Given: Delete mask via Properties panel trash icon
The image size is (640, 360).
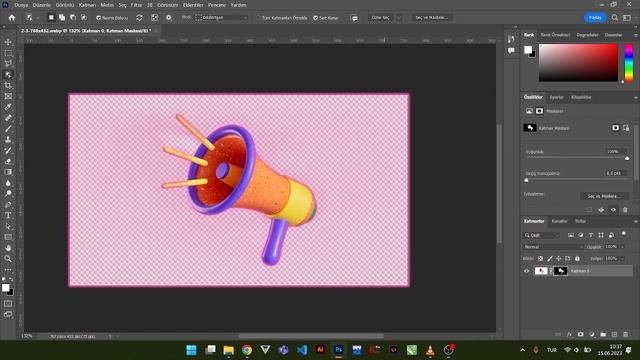Looking at the screenshot, I should [625, 210].
